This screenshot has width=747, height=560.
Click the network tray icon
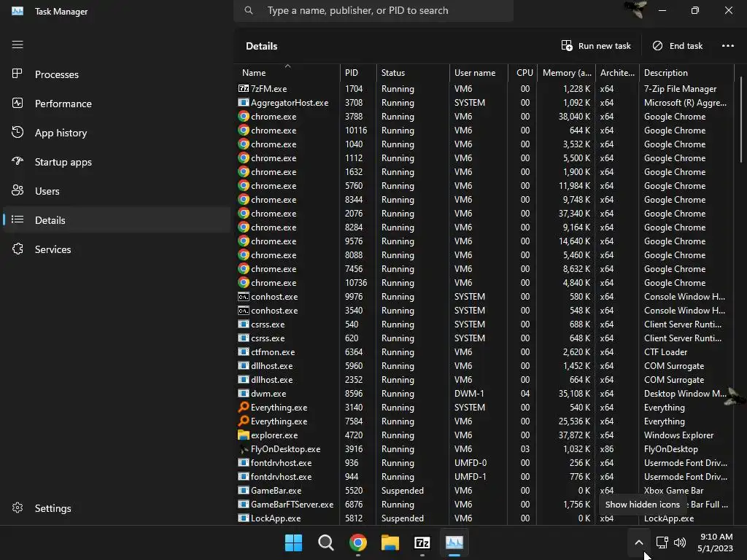click(x=662, y=542)
